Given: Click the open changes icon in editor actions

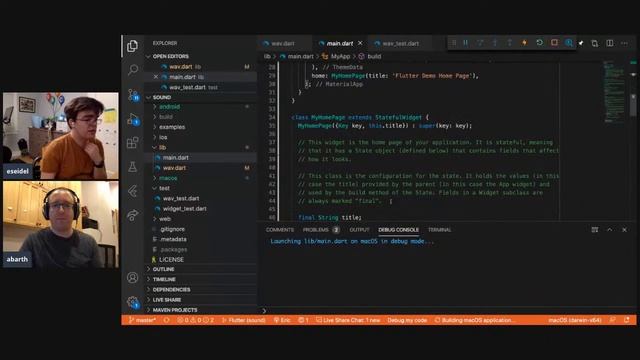Looking at the screenshot, I should point(595,43).
